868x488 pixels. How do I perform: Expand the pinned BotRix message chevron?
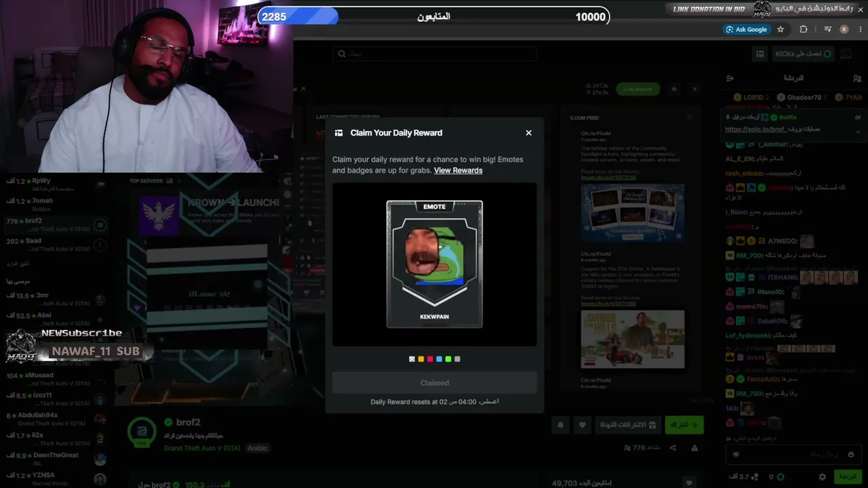(x=858, y=131)
